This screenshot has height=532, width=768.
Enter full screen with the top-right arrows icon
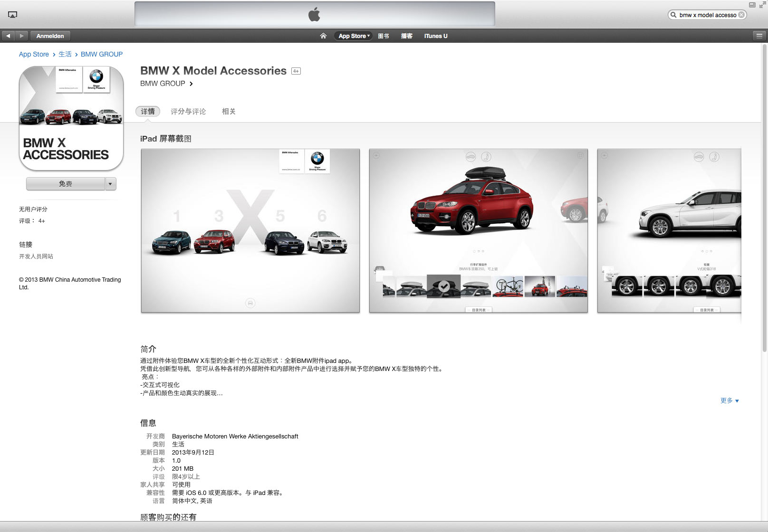762,5
